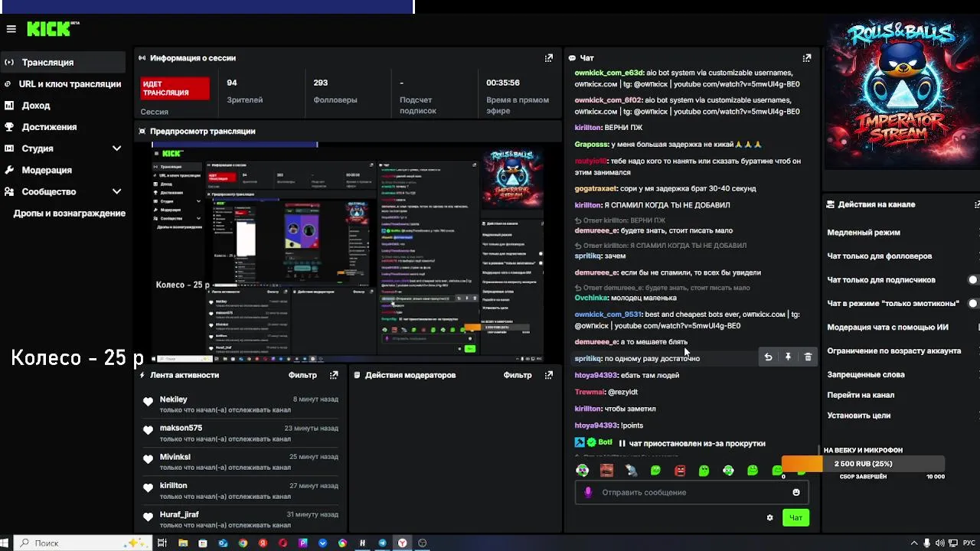Pin the hovered spritikq message

[788, 357]
